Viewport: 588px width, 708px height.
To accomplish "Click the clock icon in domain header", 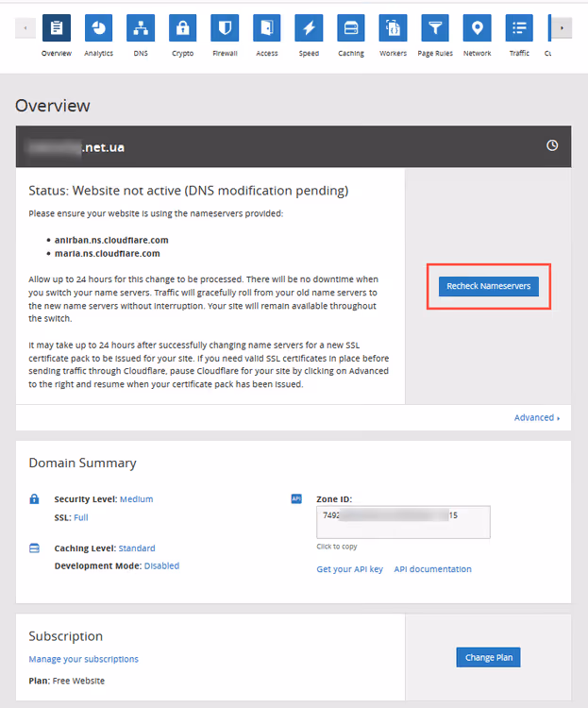I will 552,145.
